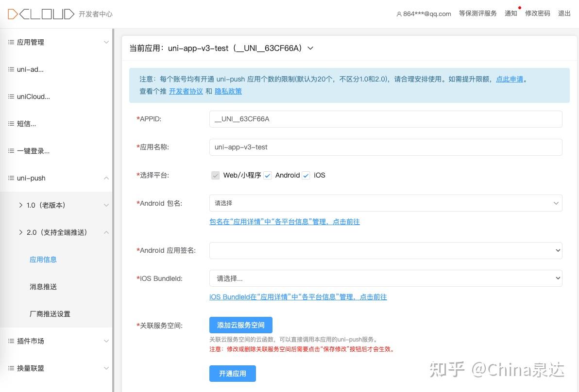This screenshot has height=392, width=579.
Task: Click the disabled Web/小程序 checkbox
Action: (x=216, y=175)
